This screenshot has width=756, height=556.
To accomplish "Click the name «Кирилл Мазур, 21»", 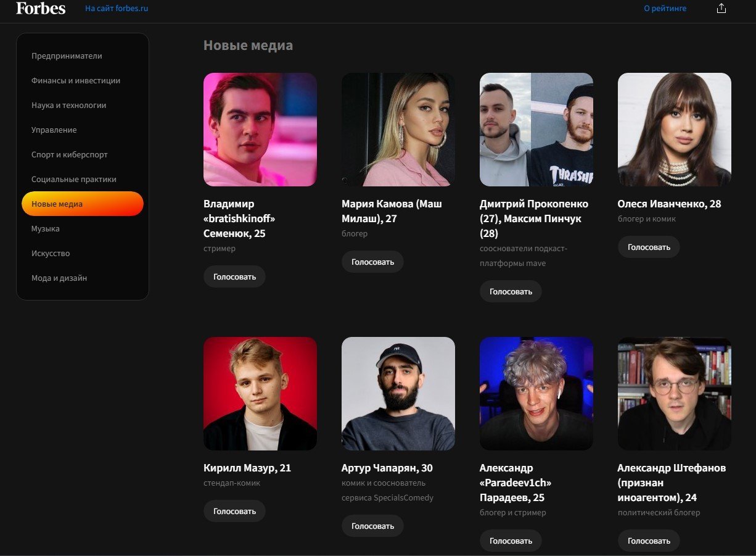I will (x=247, y=468).
